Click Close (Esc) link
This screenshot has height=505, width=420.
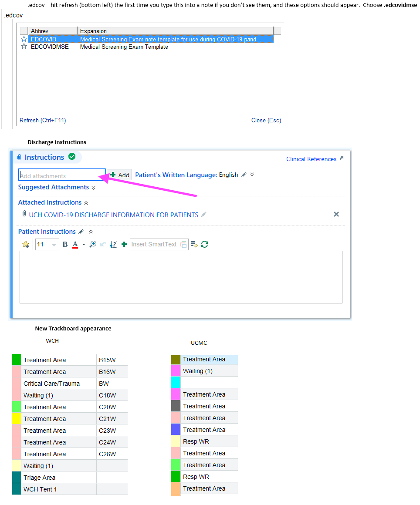(x=266, y=120)
